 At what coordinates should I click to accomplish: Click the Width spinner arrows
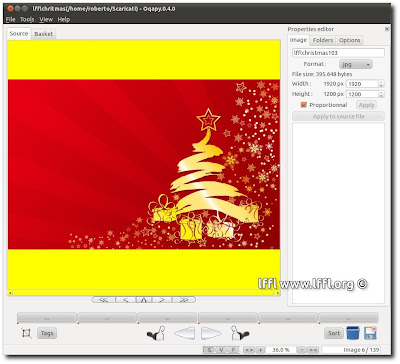tap(381, 84)
